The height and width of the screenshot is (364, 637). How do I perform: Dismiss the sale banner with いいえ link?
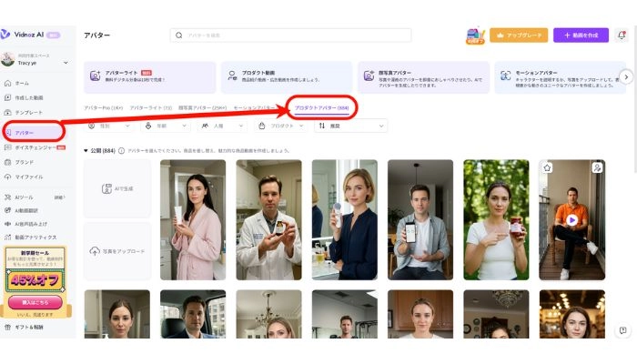point(35,315)
